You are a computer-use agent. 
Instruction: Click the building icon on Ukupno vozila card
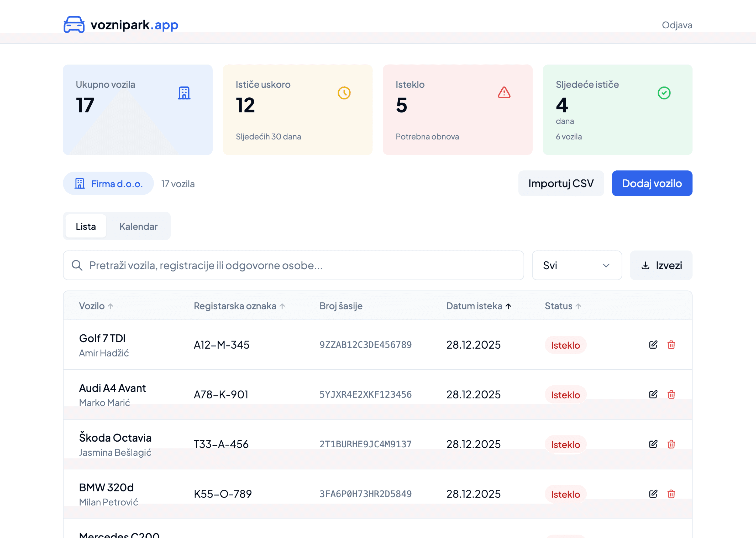(184, 93)
